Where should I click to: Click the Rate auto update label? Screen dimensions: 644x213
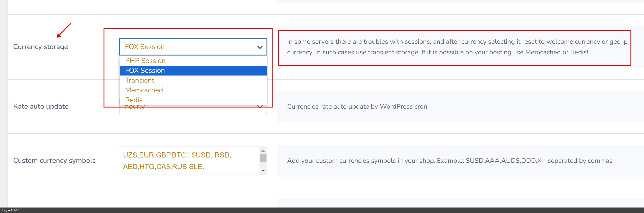[41, 106]
